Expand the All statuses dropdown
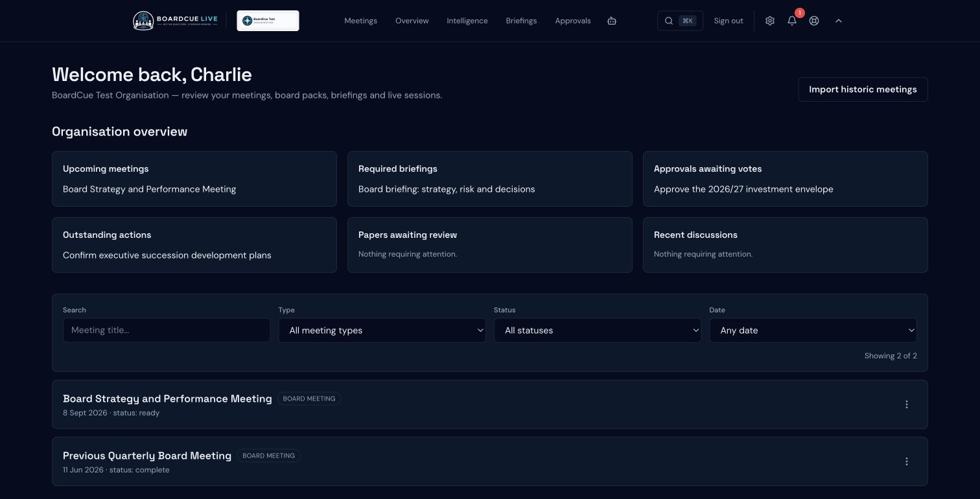Screen dimensions: 980x499 (x=598, y=331)
